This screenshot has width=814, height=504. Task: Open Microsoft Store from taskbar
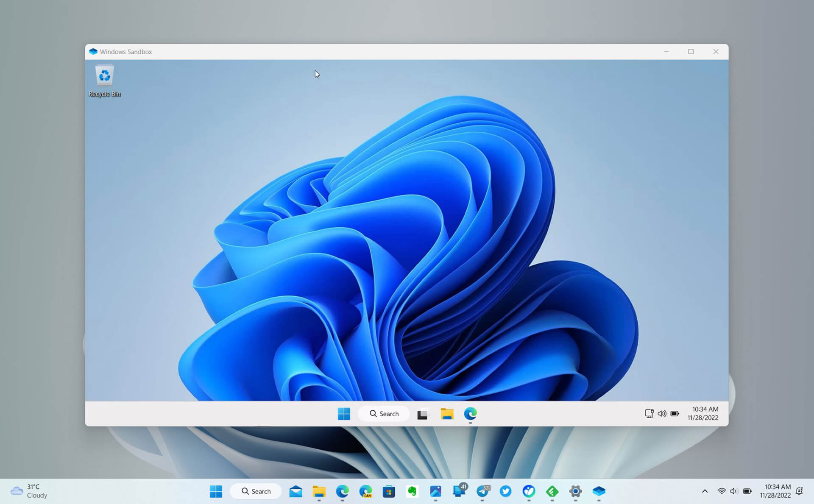[x=389, y=491]
